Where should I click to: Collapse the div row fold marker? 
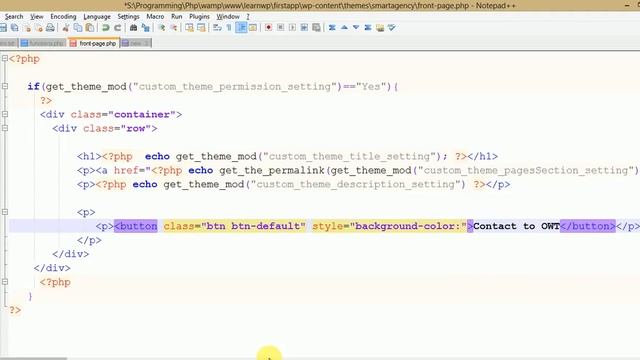[x=5, y=128]
